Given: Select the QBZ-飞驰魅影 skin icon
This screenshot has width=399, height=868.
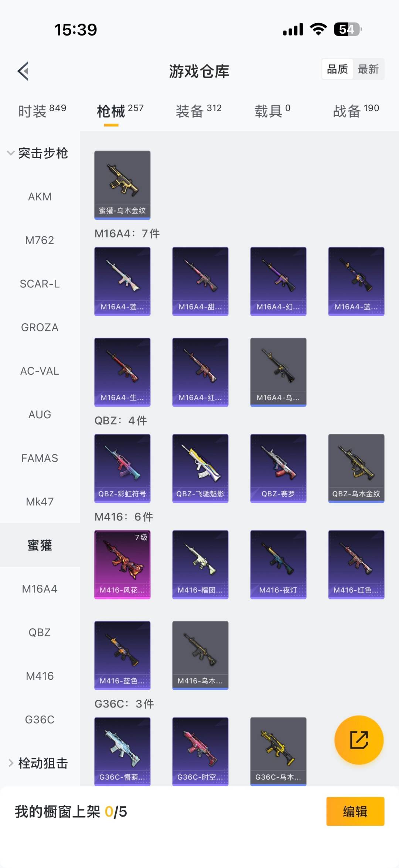Looking at the screenshot, I should point(200,468).
